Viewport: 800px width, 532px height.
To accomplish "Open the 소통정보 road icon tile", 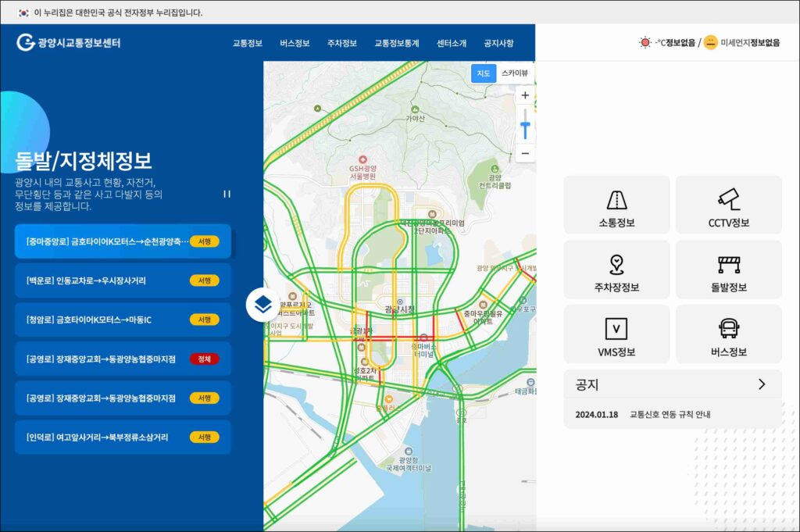I will pos(616,205).
